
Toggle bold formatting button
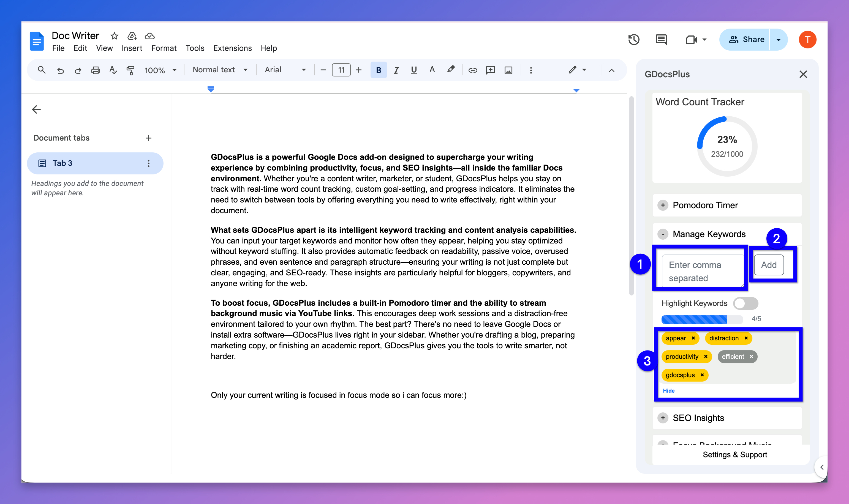click(379, 70)
